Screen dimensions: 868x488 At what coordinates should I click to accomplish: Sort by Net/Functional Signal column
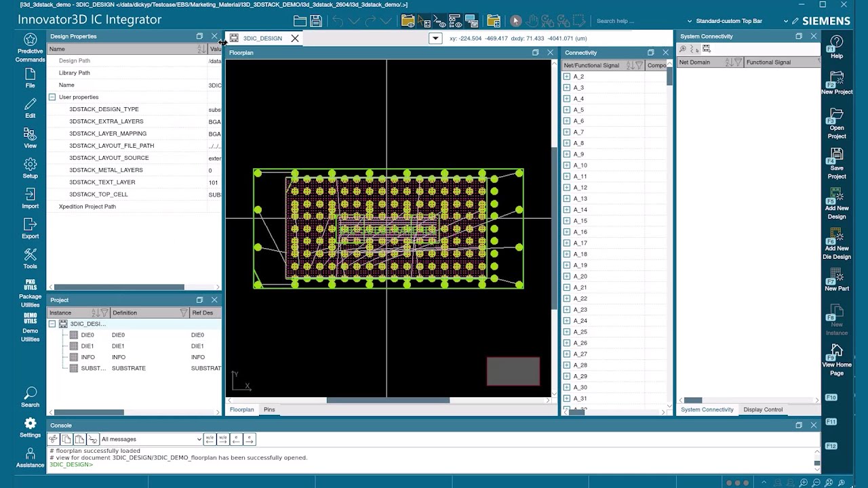click(631, 65)
